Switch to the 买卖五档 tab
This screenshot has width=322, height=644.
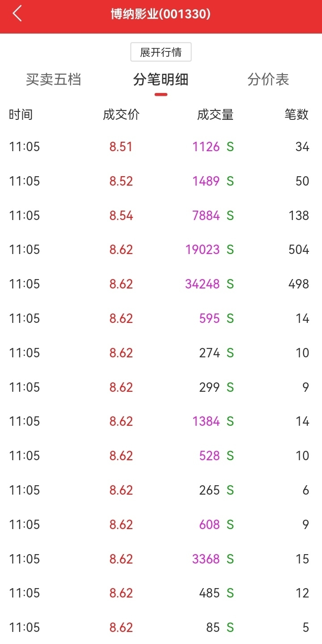click(x=53, y=80)
